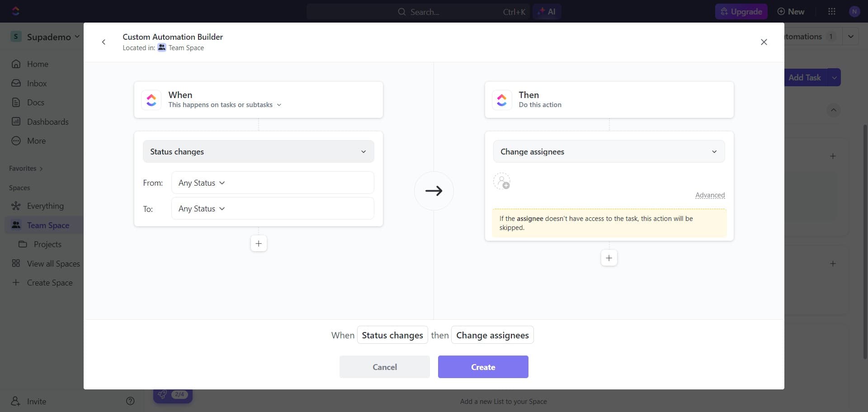Open the Home section in the sidebar
The width and height of the screenshot is (868, 412).
coord(38,64)
